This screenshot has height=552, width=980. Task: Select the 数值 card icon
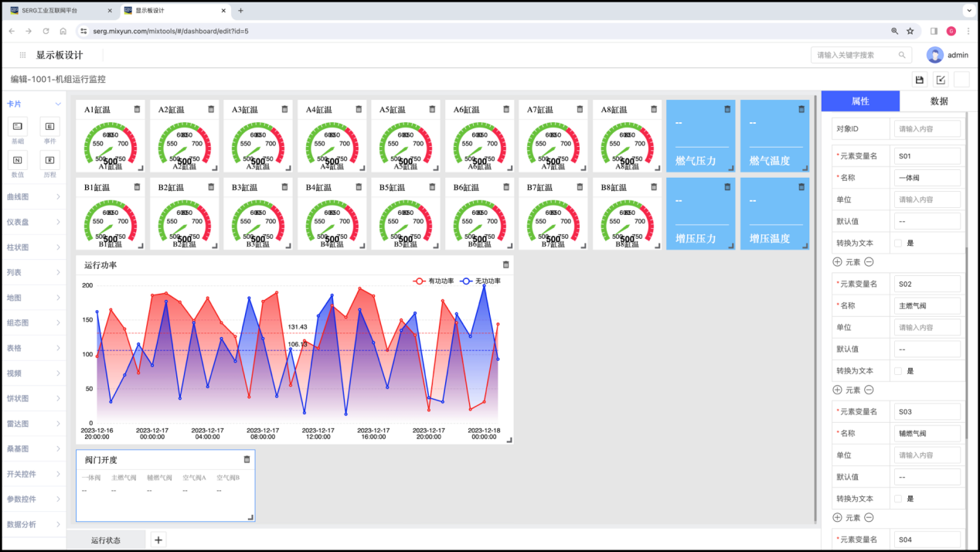[17, 160]
